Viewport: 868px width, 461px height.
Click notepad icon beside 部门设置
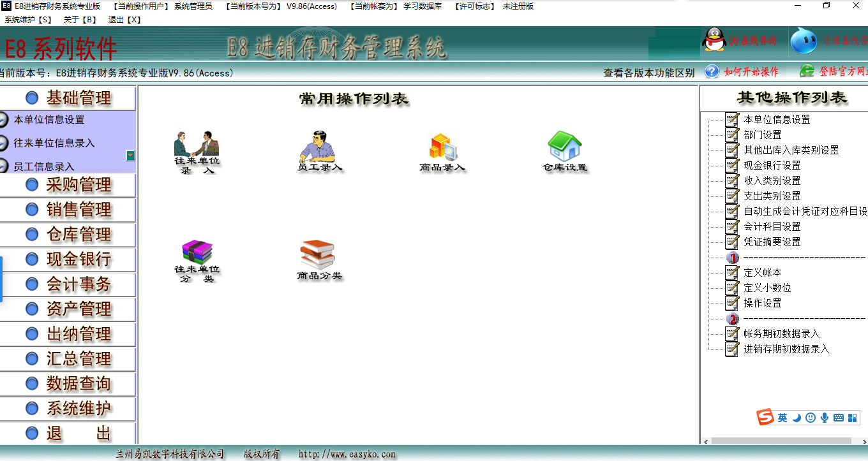pyautogui.click(x=733, y=135)
